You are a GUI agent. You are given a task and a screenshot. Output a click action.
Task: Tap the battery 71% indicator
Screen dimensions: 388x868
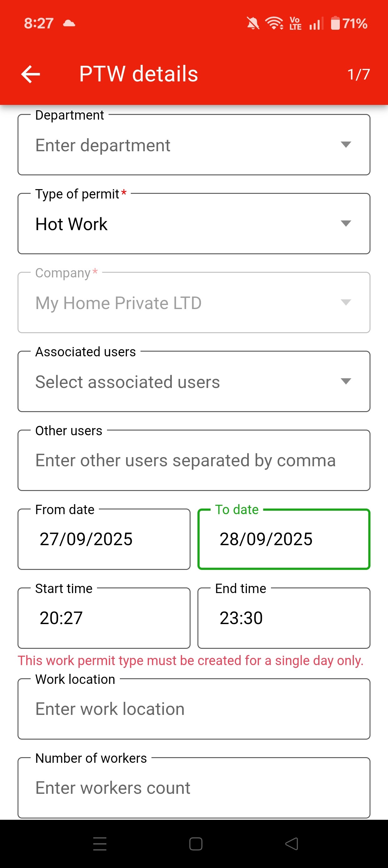[349, 23]
